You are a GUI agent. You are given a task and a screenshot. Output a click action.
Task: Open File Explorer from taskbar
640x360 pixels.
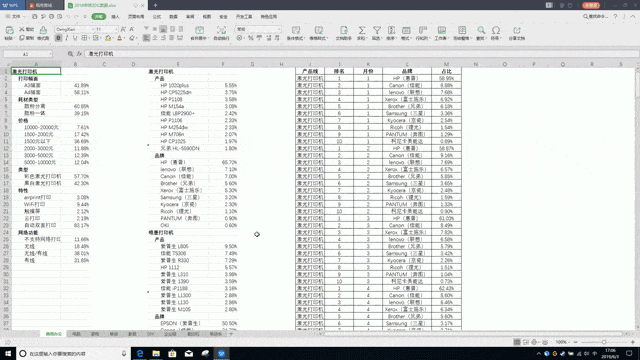156,353
